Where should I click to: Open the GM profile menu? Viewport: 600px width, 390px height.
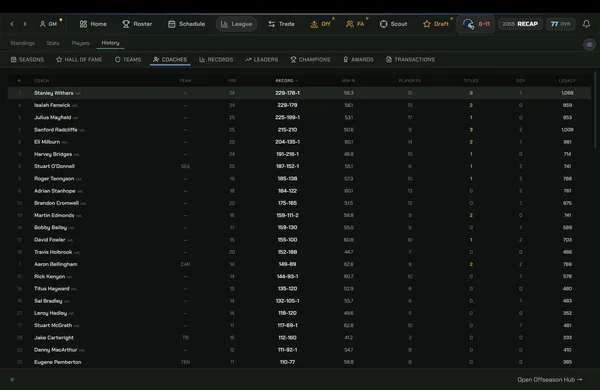pyautogui.click(x=49, y=24)
